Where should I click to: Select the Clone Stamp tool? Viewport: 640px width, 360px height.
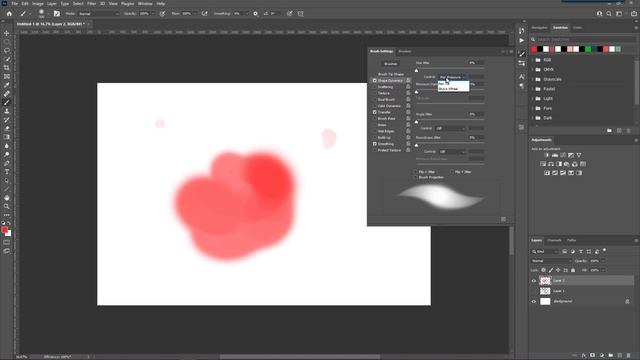coord(7,111)
